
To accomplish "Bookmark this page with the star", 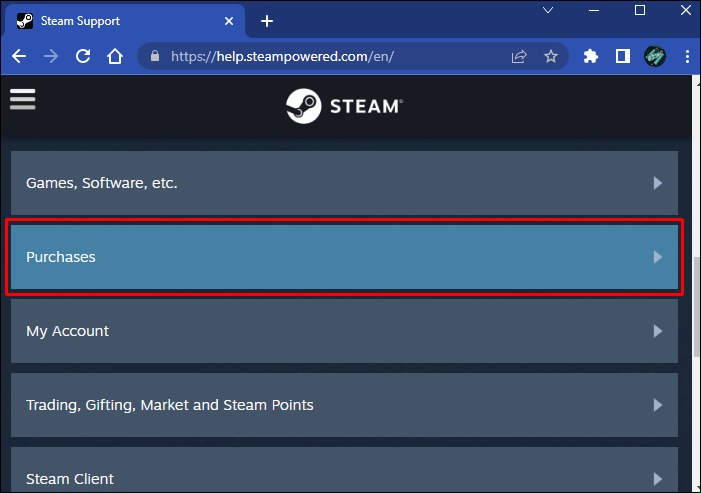I will (551, 57).
